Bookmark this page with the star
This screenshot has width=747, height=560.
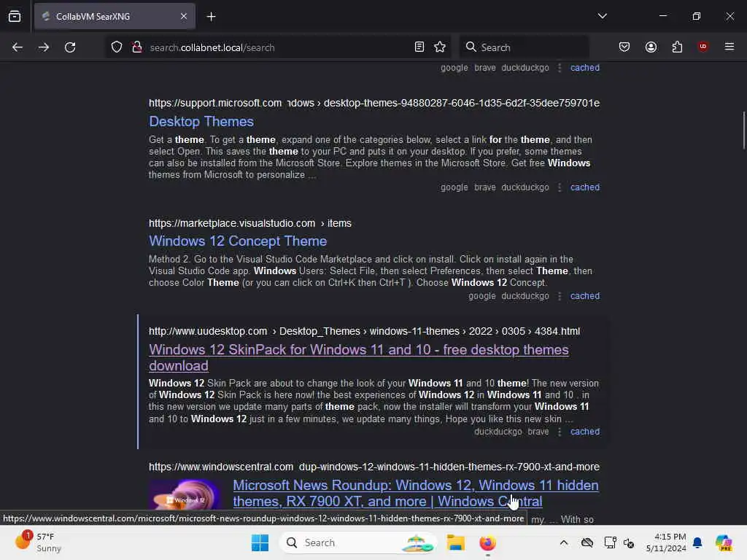coord(440,47)
